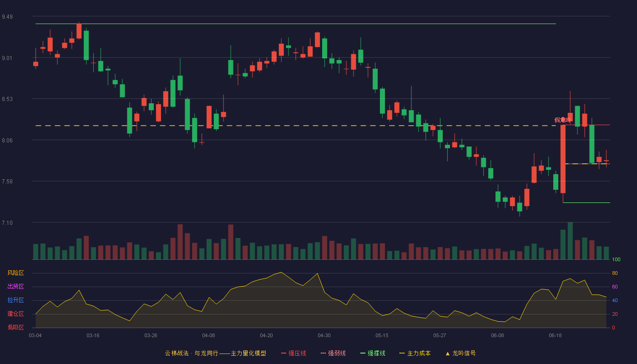Click the 04-08 date axis label
Viewport: 637px width, 364px height.
[x=208, y=335]
